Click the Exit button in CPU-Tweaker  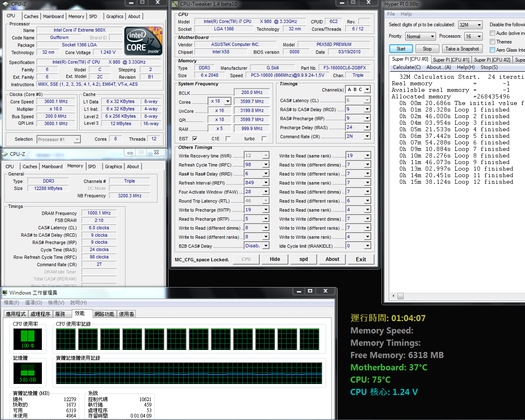(361, 259)
